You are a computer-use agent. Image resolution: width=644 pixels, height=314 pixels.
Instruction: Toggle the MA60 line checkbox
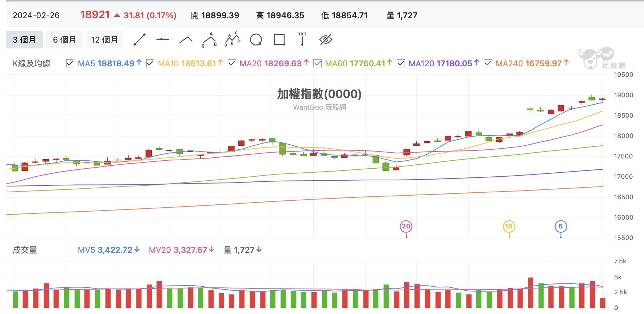[x=317, y=63]
